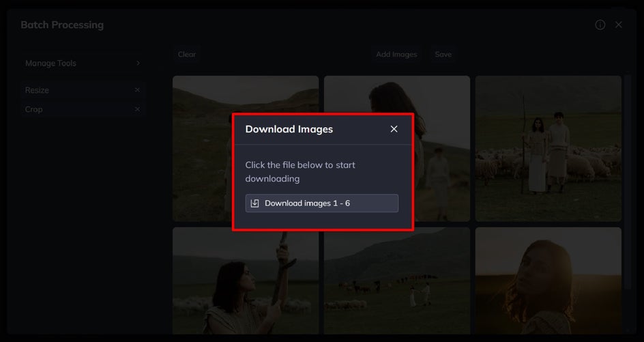The width and height of the screenshot is (644, 342).
Task: Click the image grid vertical scrollbar
Action: click(627, 181)
